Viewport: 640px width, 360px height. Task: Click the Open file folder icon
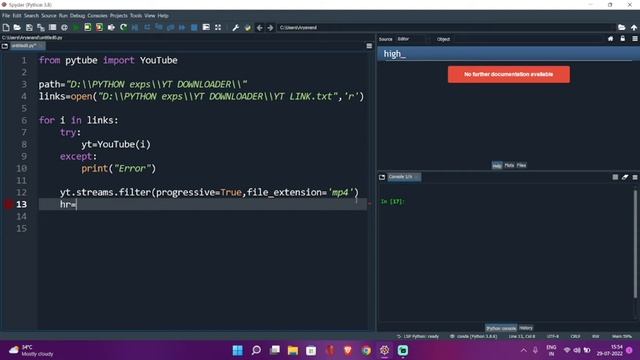(x=17, y=27)
